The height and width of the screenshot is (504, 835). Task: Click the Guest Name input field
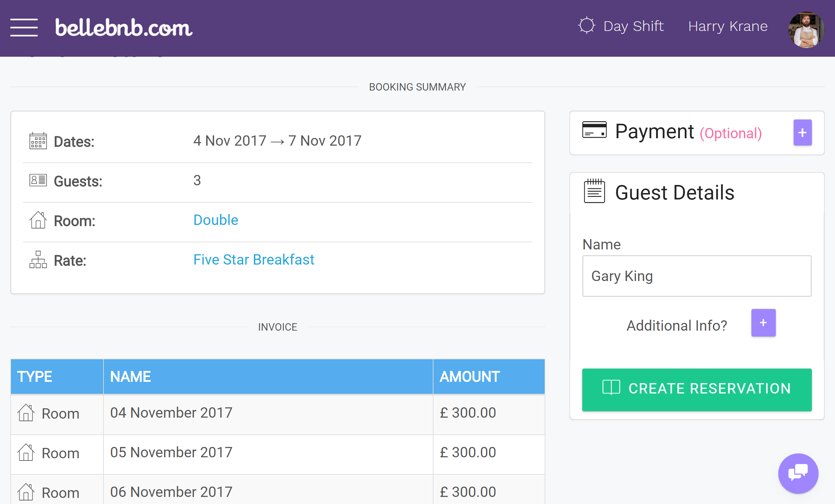[x=697, y=276]
